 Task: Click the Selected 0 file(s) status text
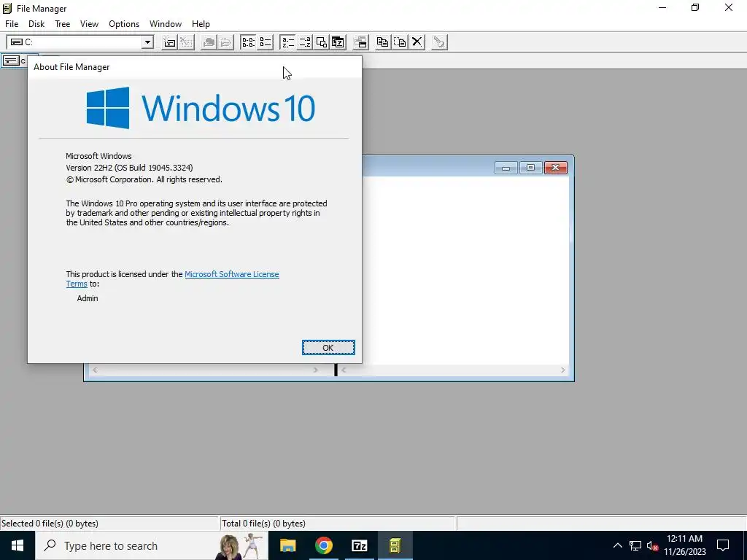pos(50,524)
